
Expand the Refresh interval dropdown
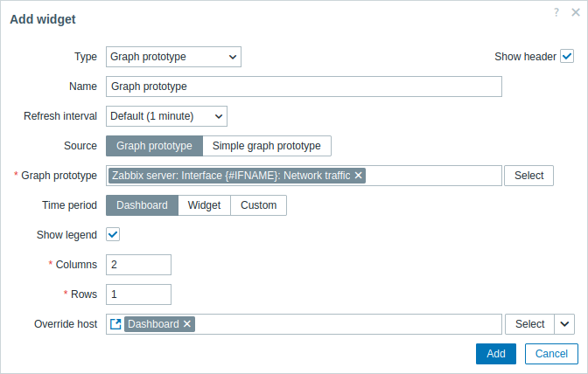(166, 116)
